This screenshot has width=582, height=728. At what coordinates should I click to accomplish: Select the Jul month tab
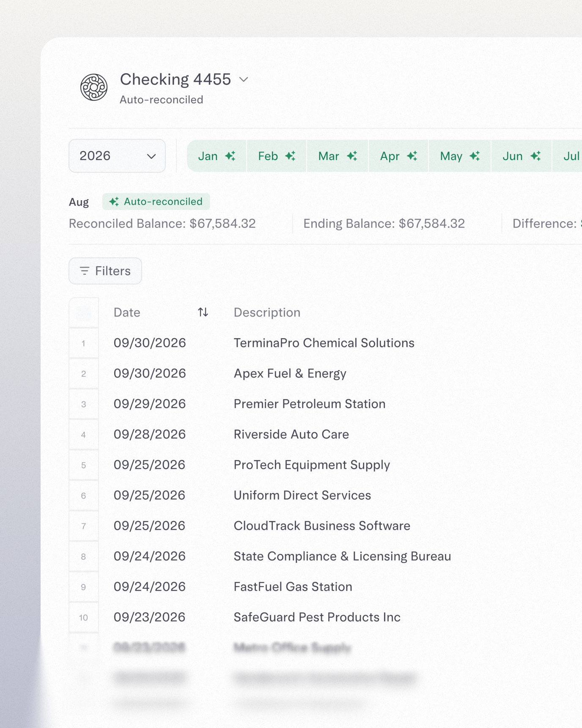[x=571, y=156]
